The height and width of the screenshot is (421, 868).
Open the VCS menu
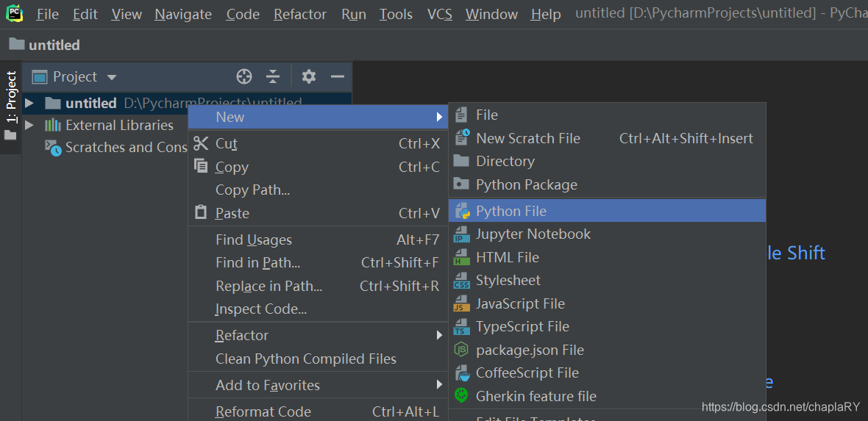coord(440,15)
